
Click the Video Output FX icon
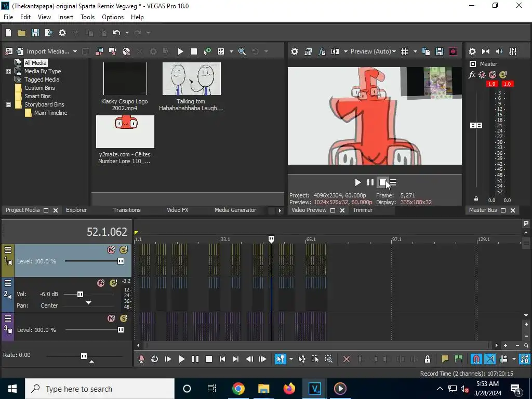[322, 51]
